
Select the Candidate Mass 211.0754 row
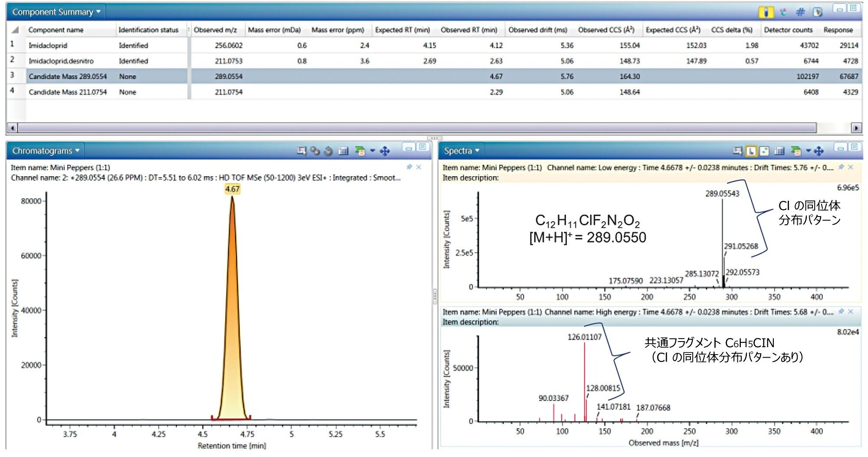[x=434, y=92]
